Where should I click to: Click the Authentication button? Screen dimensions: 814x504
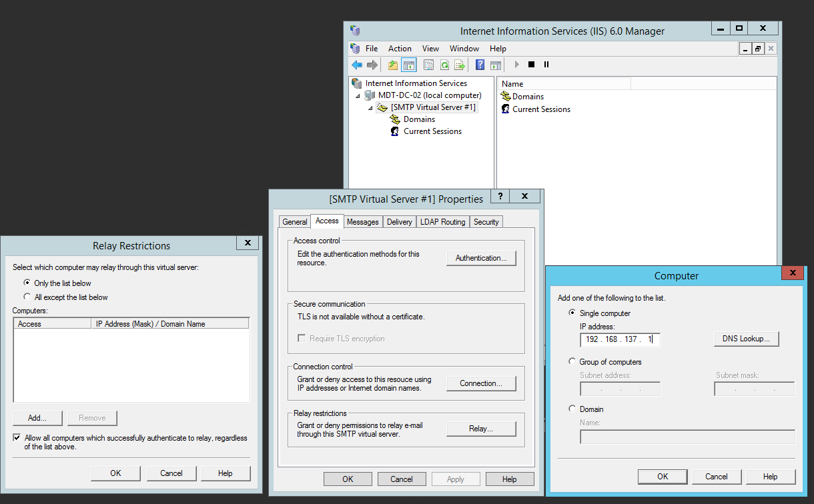(480, 258)
